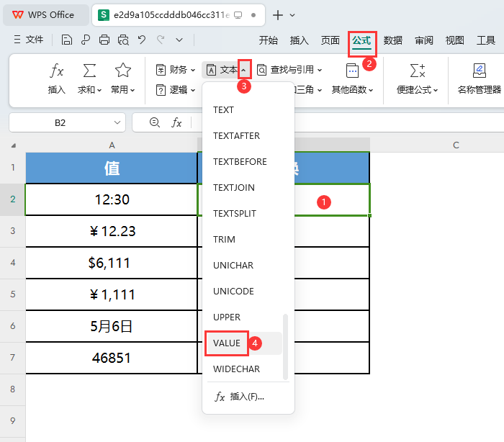The width and height of the screenshot is (504, 442).
Task: Switch to the 开始 ribbon tab
Action: tap(269, 40)
